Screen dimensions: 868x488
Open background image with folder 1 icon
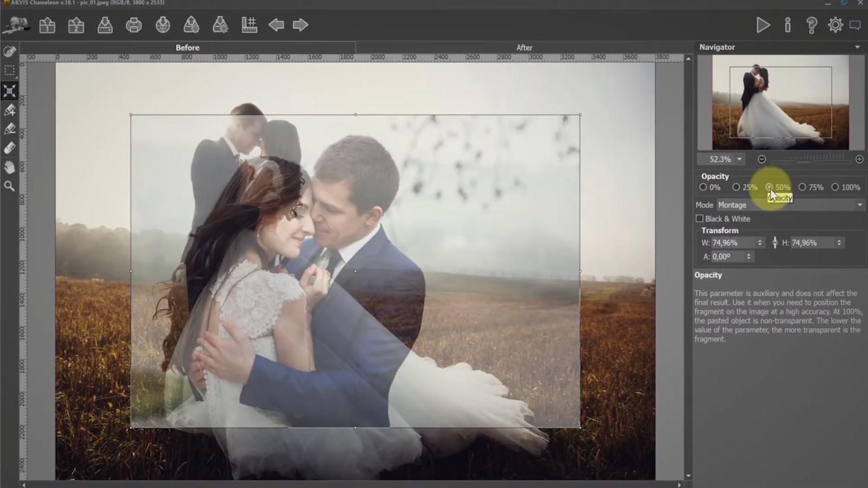click(x=47, y=25)
